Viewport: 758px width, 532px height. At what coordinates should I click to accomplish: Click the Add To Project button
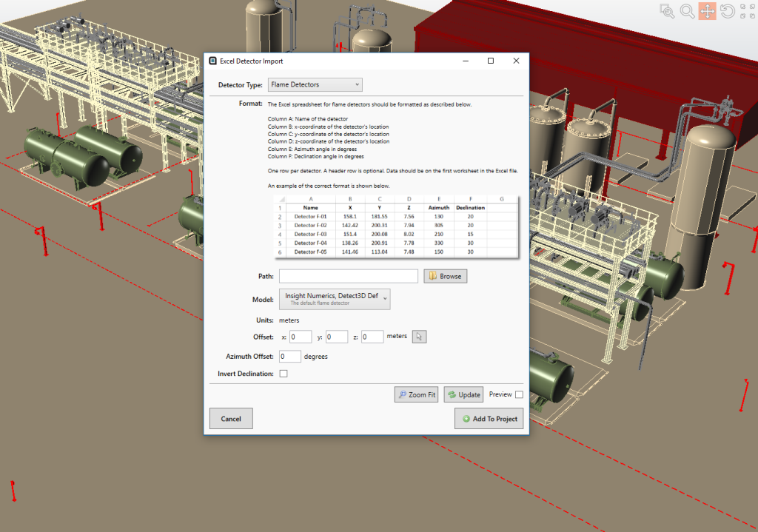pos(489,418)
